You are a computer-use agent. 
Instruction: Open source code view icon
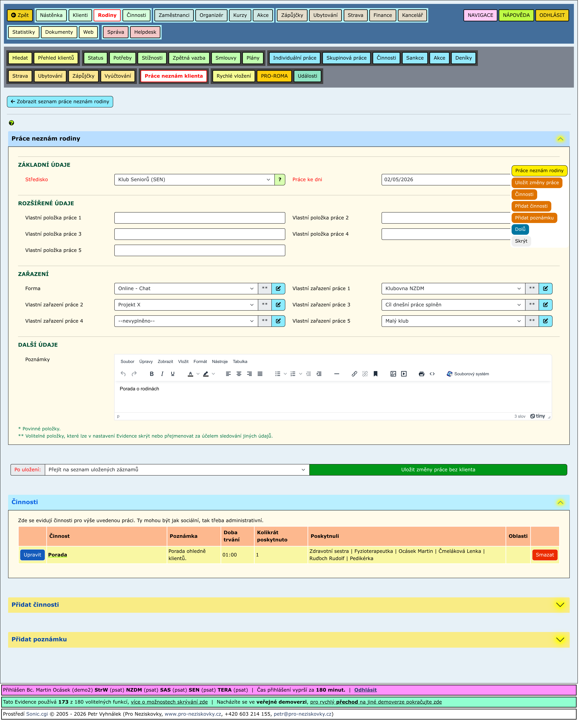point(432,374)
